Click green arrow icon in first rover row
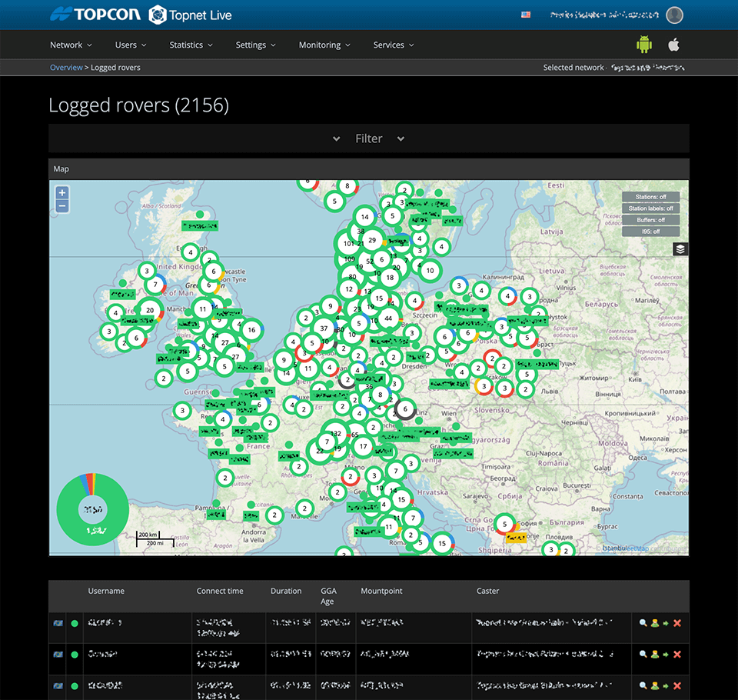 tap(665, 623)
